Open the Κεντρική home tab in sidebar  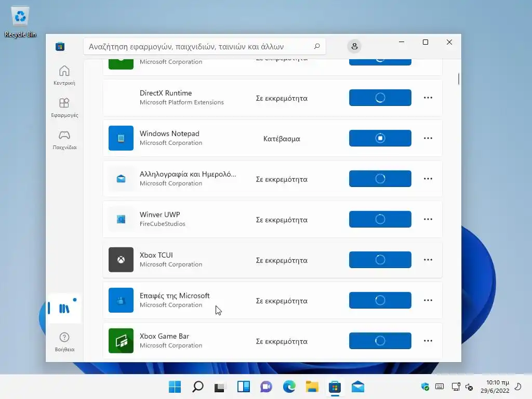(x=64, y=75)
